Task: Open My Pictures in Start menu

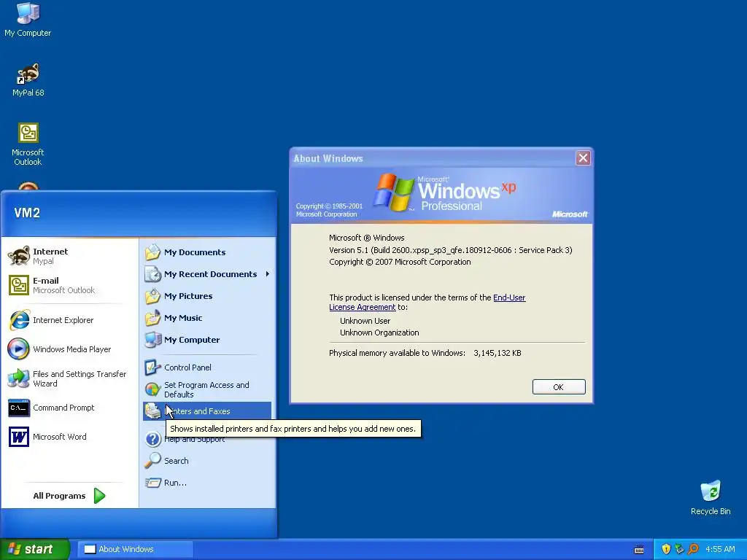Action: tap(207, 296)
